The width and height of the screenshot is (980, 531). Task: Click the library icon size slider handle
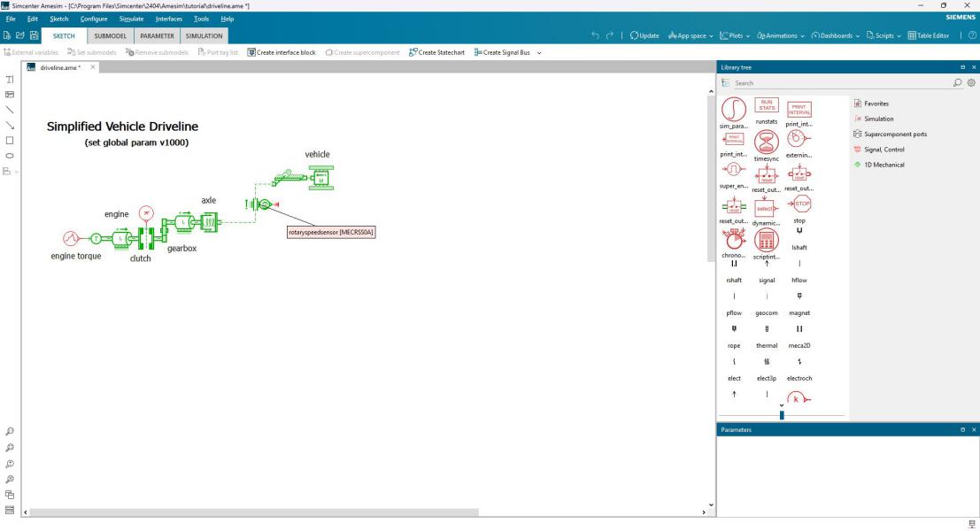click(x=781, y=414)
